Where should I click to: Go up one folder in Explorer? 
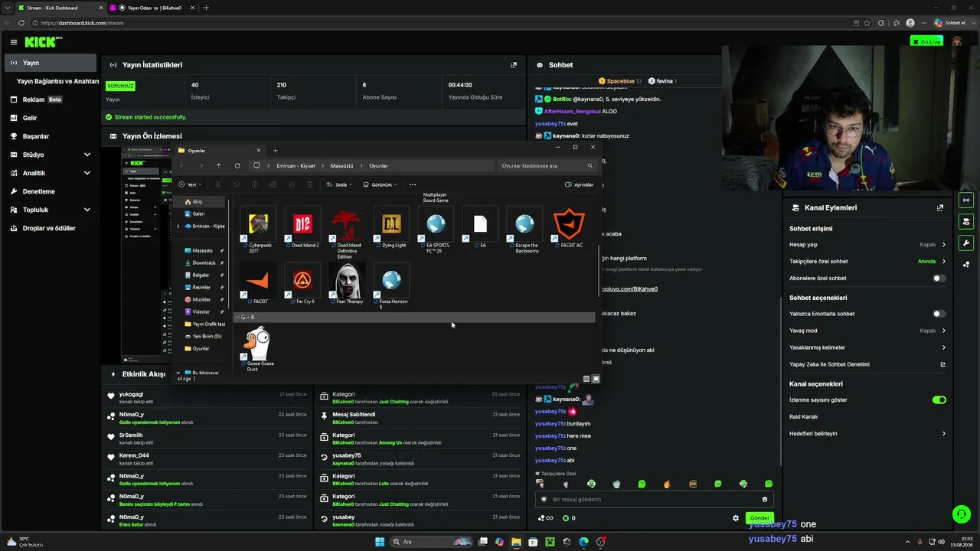pyautogui.click(x=218, y=166)
